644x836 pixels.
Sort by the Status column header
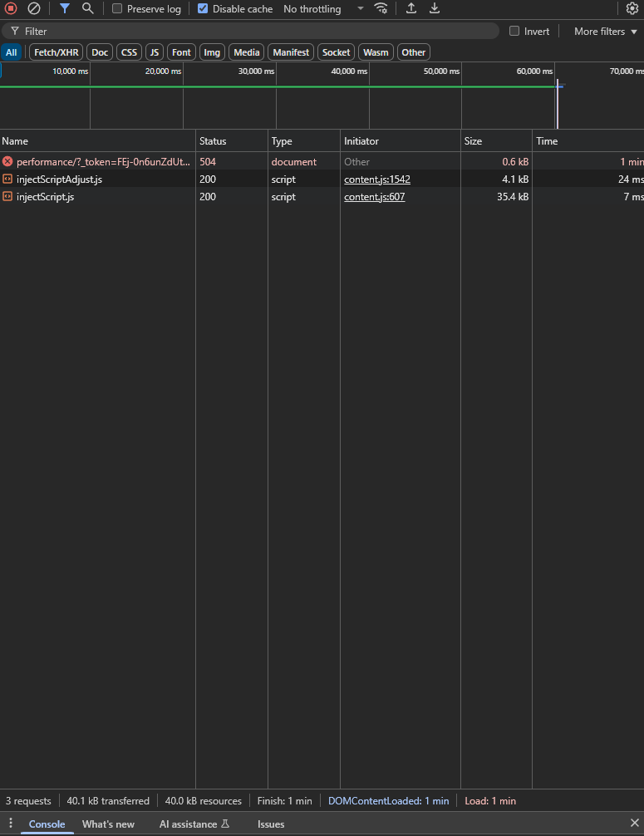[x=231, y=140]
